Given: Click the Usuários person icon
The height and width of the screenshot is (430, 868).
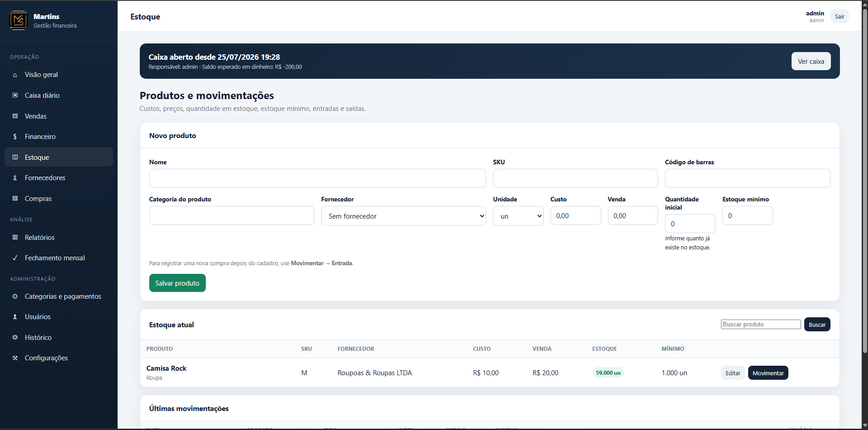Looking at the screenshot, I should click(15, 317).
